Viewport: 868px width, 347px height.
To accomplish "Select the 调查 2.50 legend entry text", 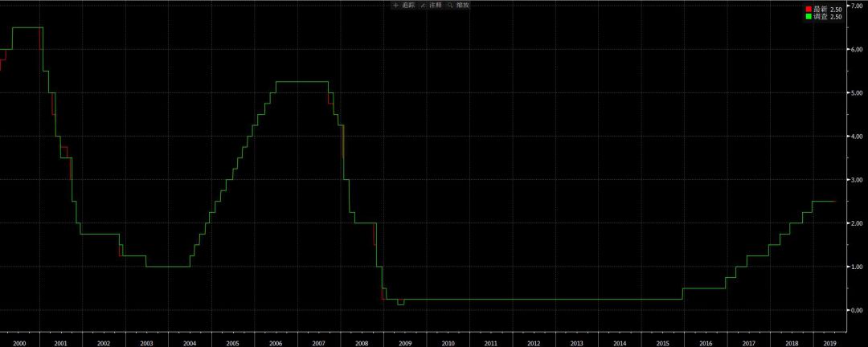I will (828, 17).
